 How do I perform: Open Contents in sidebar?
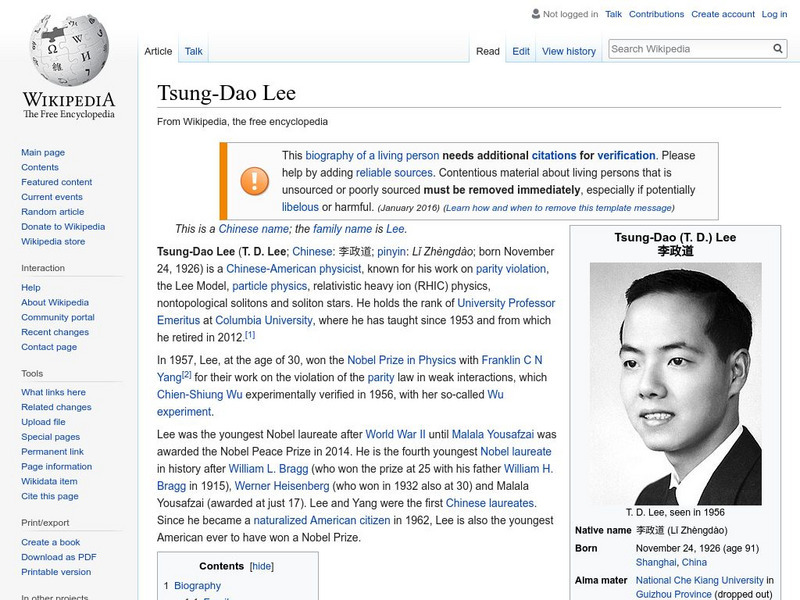click(x=40, y=167)
